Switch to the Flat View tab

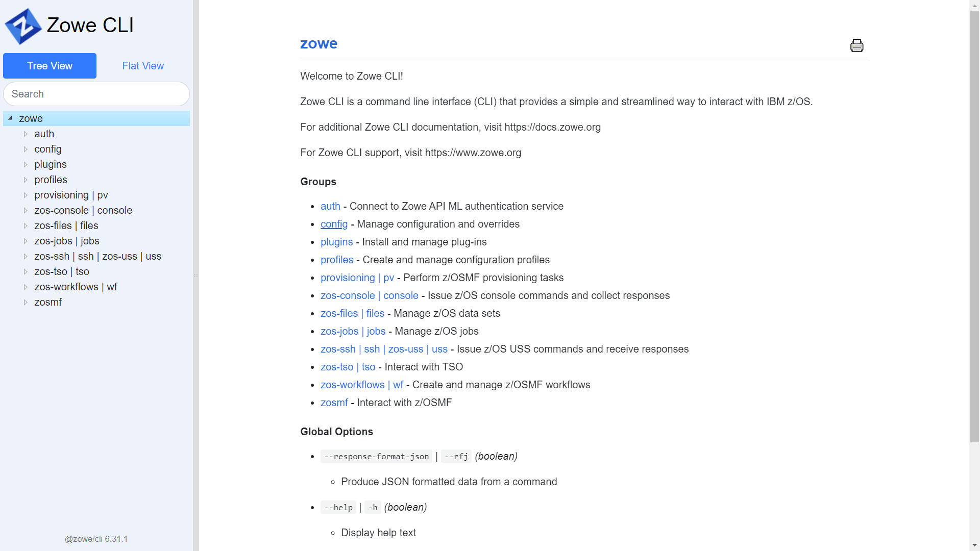pos(143,66)
